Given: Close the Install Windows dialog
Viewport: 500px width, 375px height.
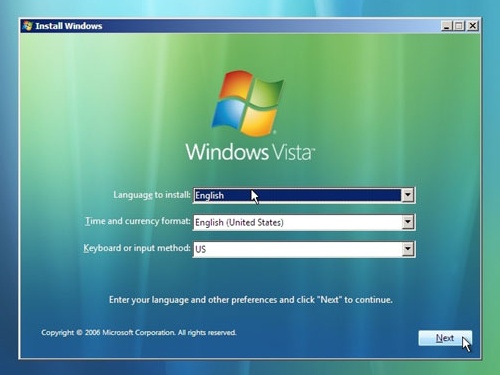Looking at the screenshot, I should click(472, 26).
